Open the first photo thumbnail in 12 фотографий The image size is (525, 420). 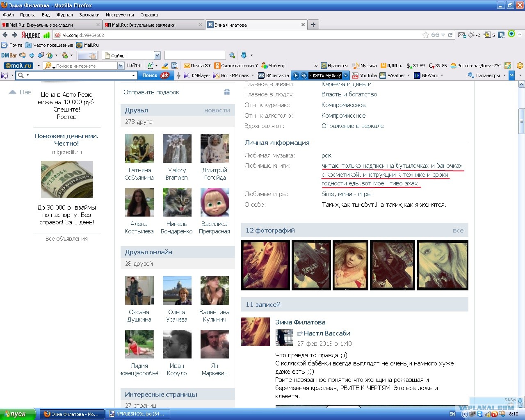click(x=265, y=265)
